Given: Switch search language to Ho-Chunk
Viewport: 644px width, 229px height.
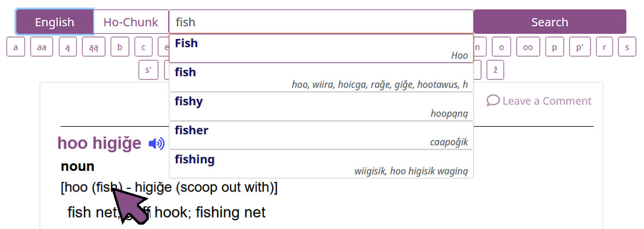Looking at the screenshot, I should click(131, 22).
